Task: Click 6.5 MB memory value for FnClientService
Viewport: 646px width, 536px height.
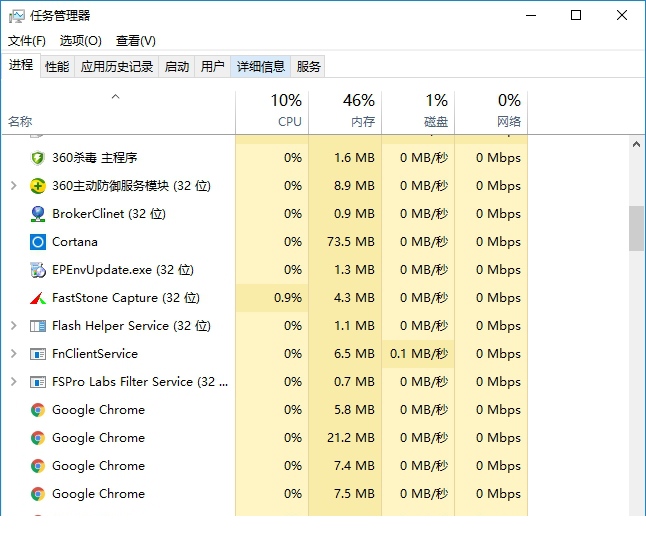Action: 354,354
